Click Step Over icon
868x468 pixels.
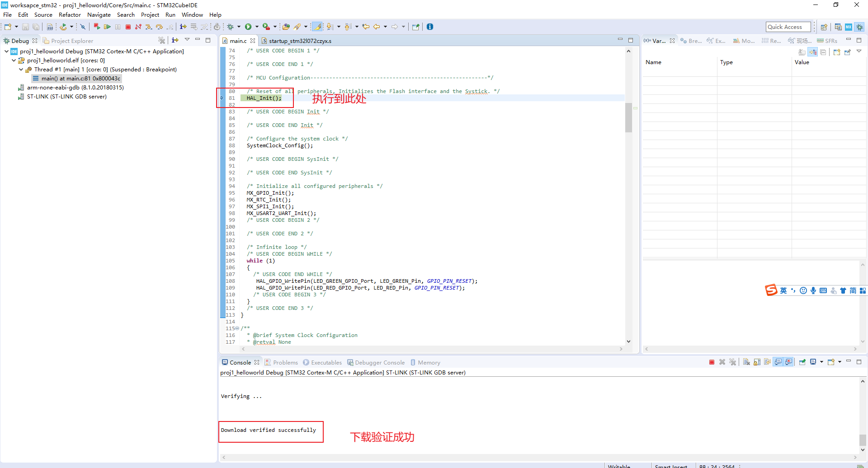coord(159,27)
